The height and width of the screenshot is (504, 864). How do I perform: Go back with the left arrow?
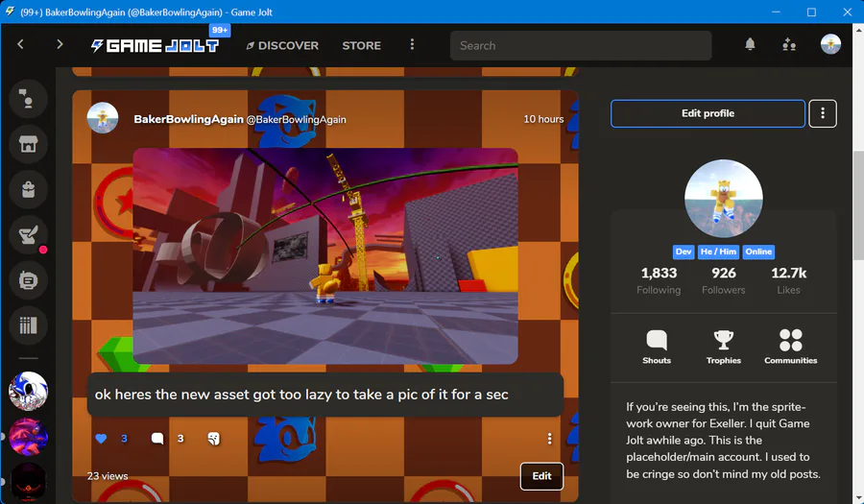coord(20,44)
